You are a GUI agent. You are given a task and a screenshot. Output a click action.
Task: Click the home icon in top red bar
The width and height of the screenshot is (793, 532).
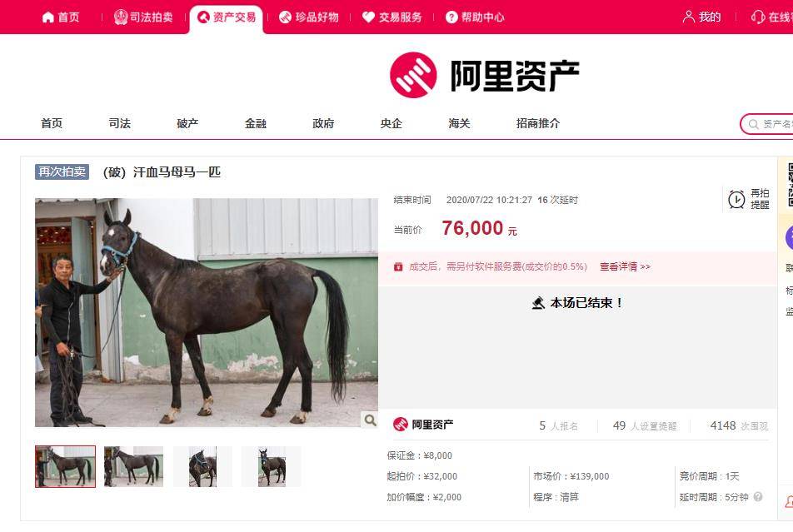click(48, 17)
